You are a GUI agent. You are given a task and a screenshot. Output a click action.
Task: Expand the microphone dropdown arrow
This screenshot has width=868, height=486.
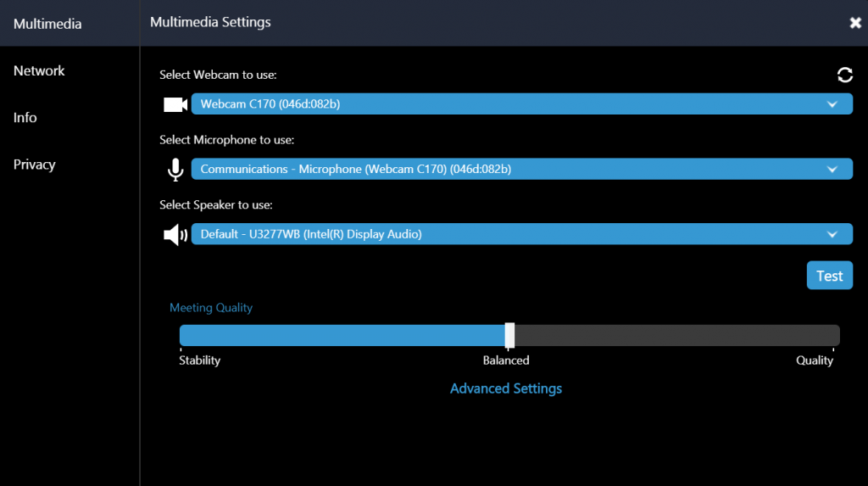[832, 169]
